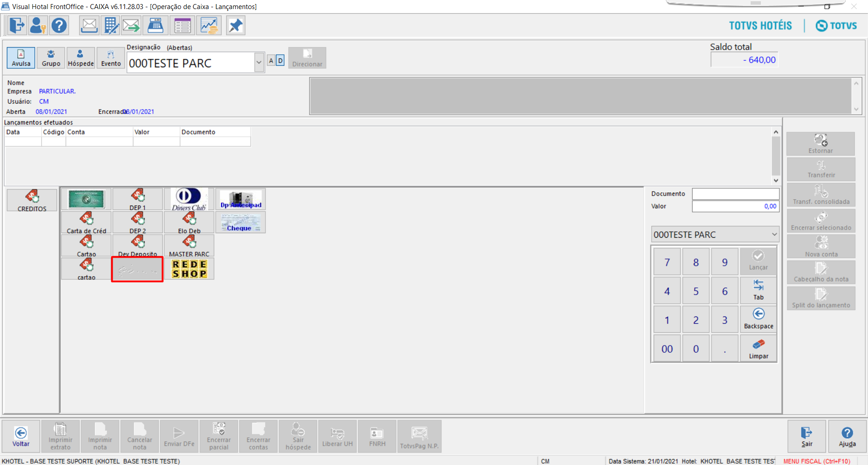Viewport: 868px width, 465px height.
Task: Click the Documento input field
Action: point(735,194)
